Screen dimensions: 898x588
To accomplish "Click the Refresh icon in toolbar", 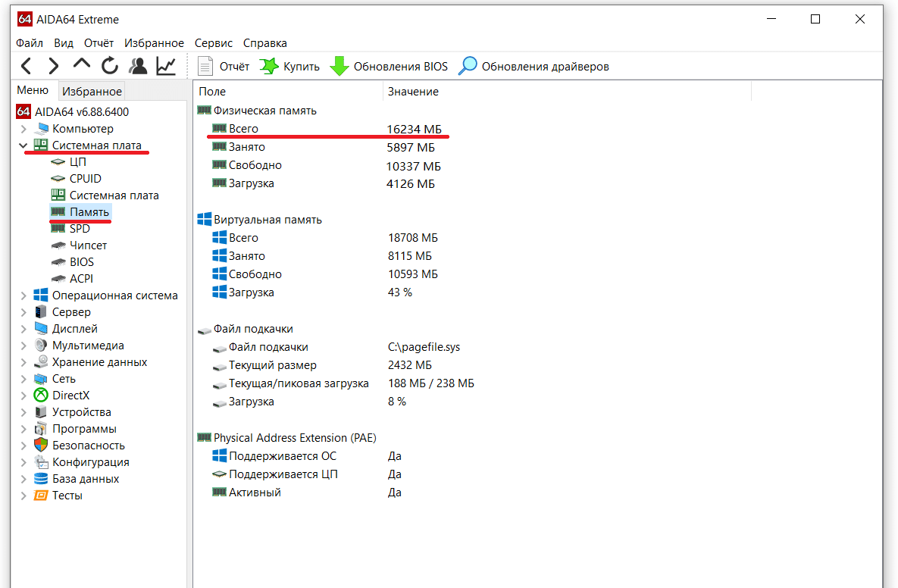I will click(110, 67).
